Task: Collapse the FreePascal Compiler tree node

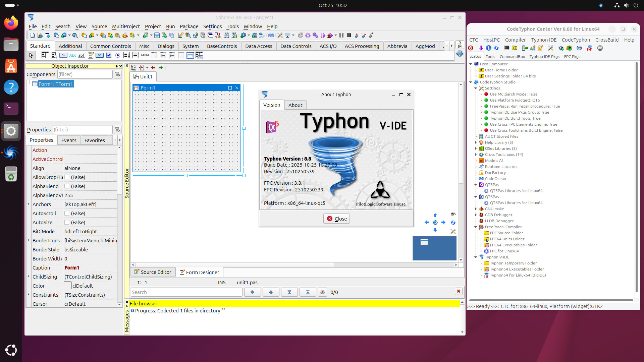Action: click(476, 227)
